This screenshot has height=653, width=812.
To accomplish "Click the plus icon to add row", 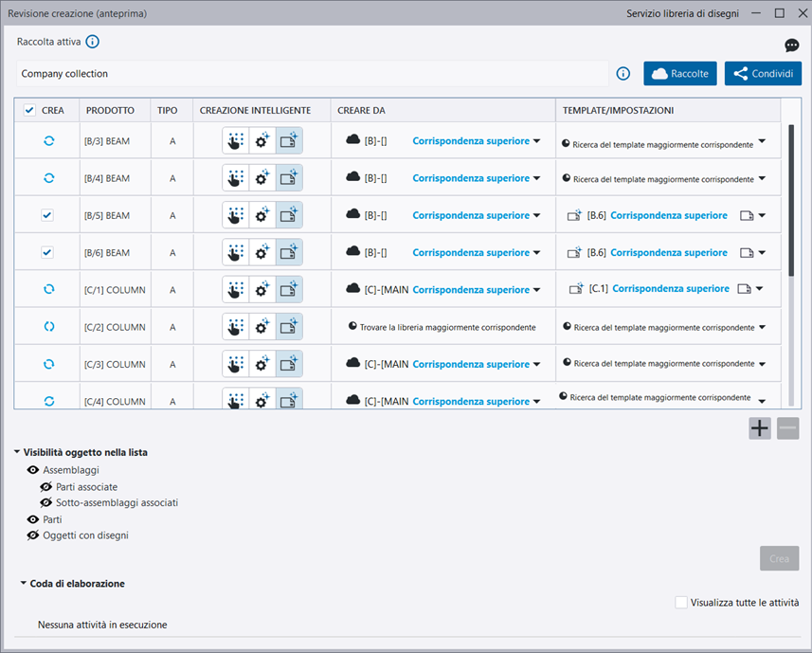I will tap(760, 428).
